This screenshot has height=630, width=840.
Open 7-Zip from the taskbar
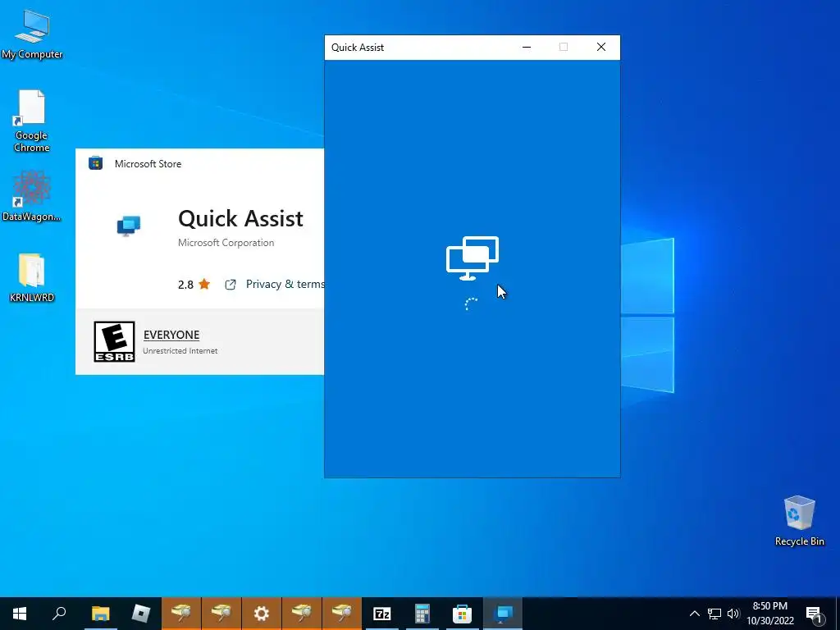pos(382,614)
